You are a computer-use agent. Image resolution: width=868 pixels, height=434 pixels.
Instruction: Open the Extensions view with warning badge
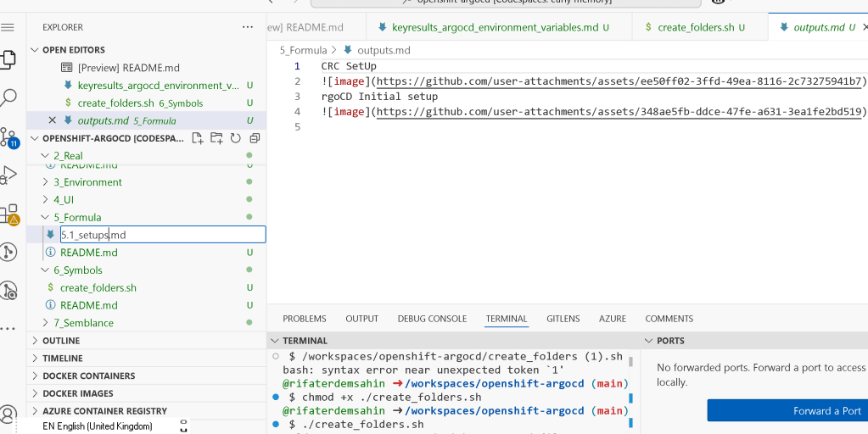point(8,214)
